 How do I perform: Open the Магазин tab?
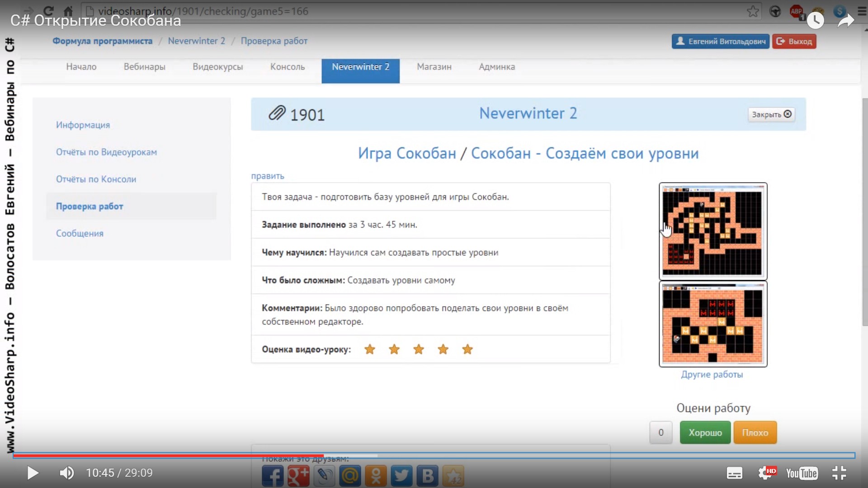click(434, 67)
